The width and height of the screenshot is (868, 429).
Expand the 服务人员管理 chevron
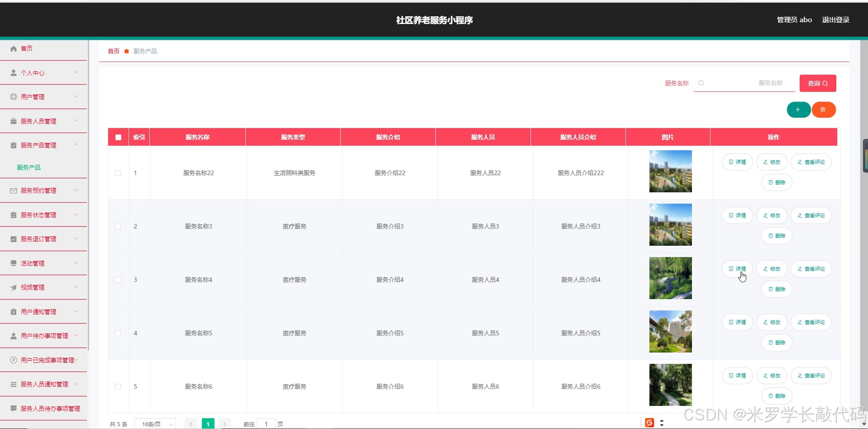76,121
